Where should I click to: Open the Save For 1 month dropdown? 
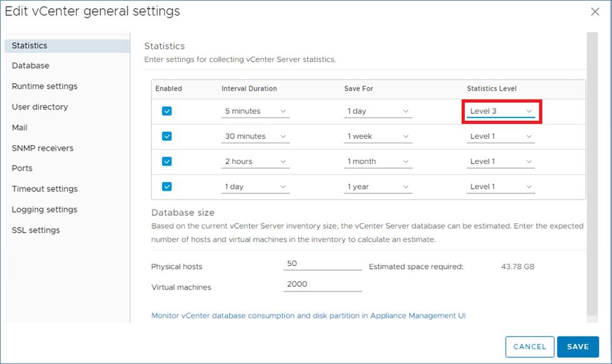coord(378,161)
